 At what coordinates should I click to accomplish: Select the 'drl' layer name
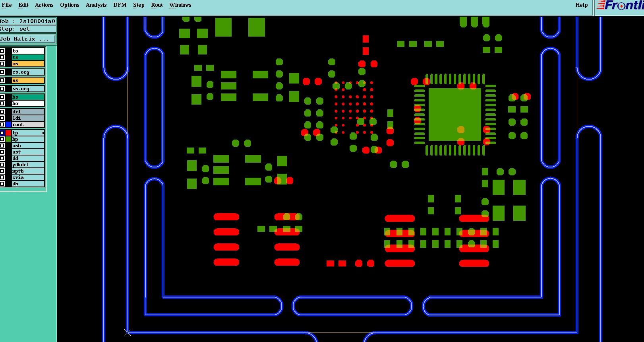click(x=28, y=112)
